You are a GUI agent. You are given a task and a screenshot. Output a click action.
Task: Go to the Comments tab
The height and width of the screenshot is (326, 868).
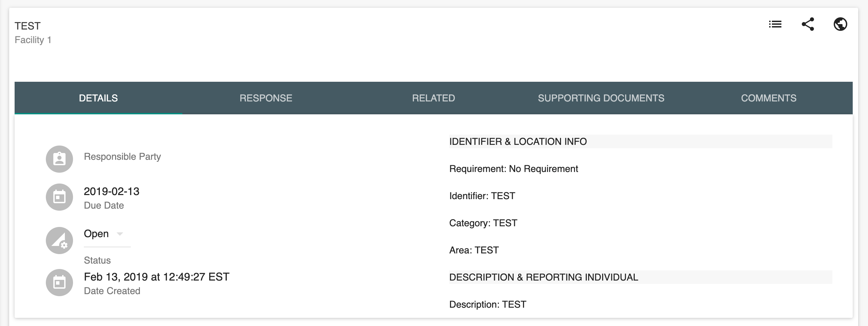click(x=768, y=98)
